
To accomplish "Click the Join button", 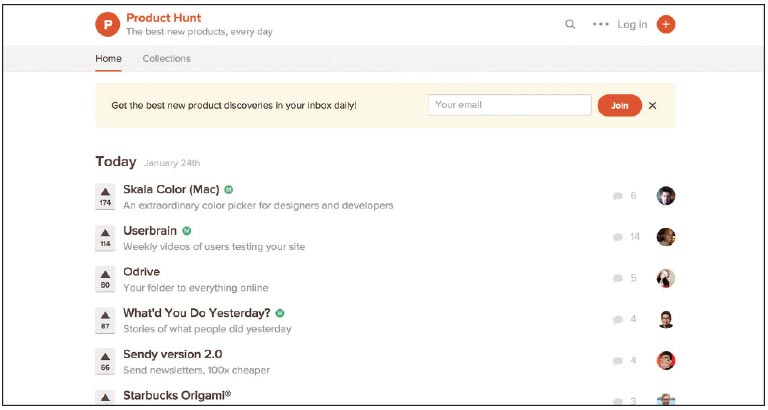I will (620, 105).
